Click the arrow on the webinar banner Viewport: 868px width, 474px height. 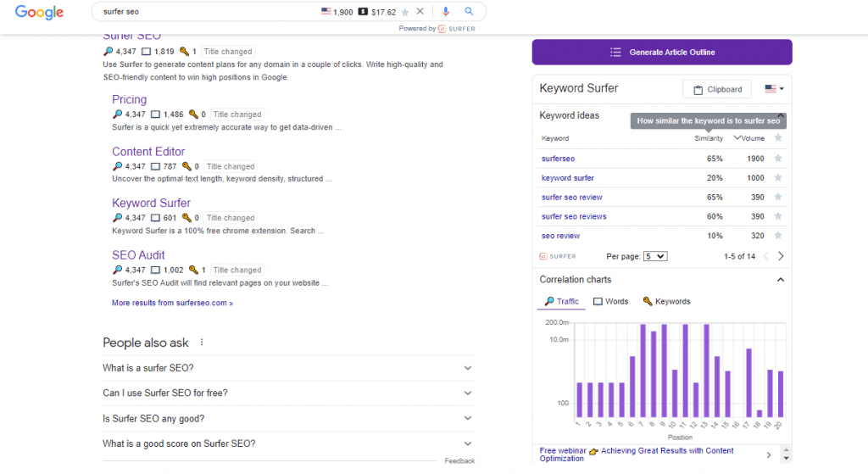pos(768,455)
